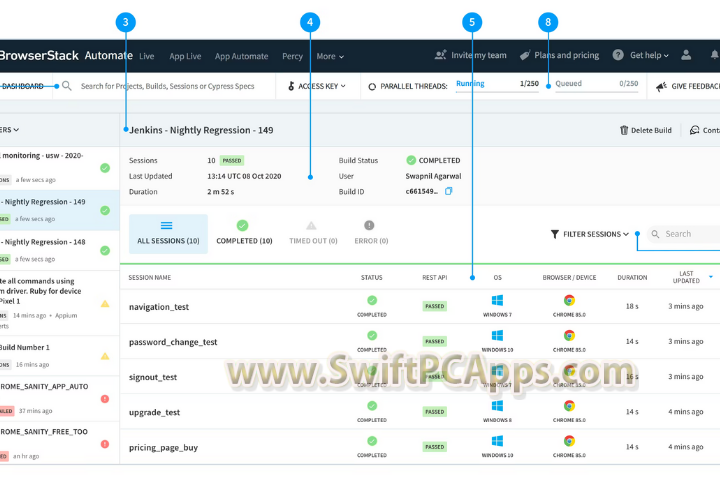Select the All Sessions (10) tab
Image resolution: width=720 pixels, height=480 pixels.
click(x=168, y=234)
